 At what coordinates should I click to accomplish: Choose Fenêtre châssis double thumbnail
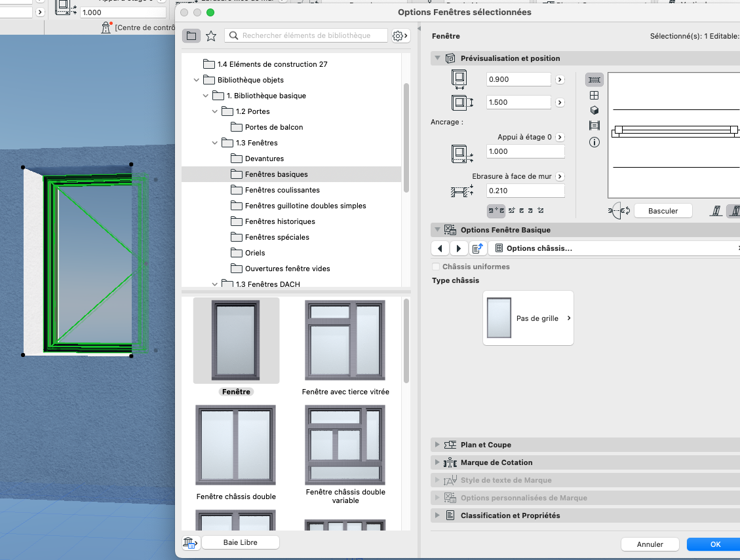point(235,445)
